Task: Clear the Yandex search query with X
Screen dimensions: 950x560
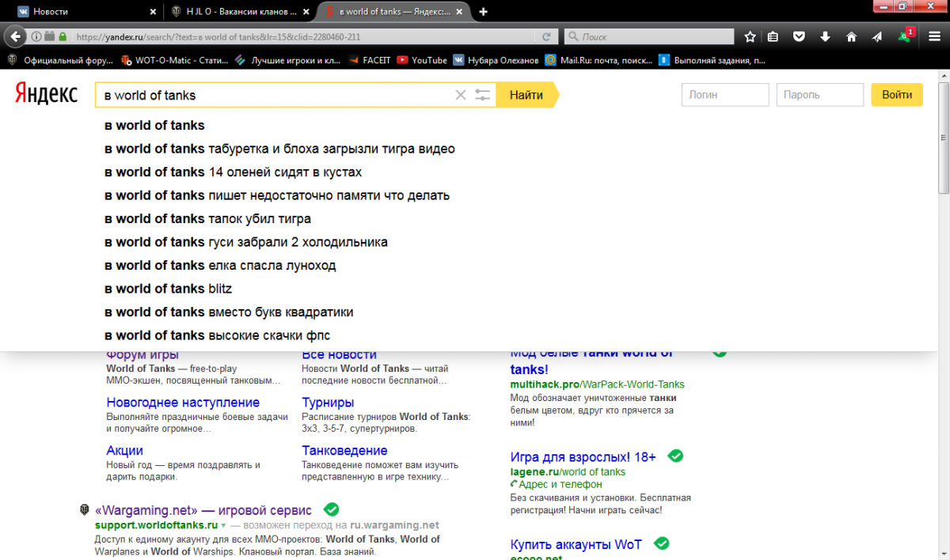Action: pyautogui.click(x=460, y=95)
